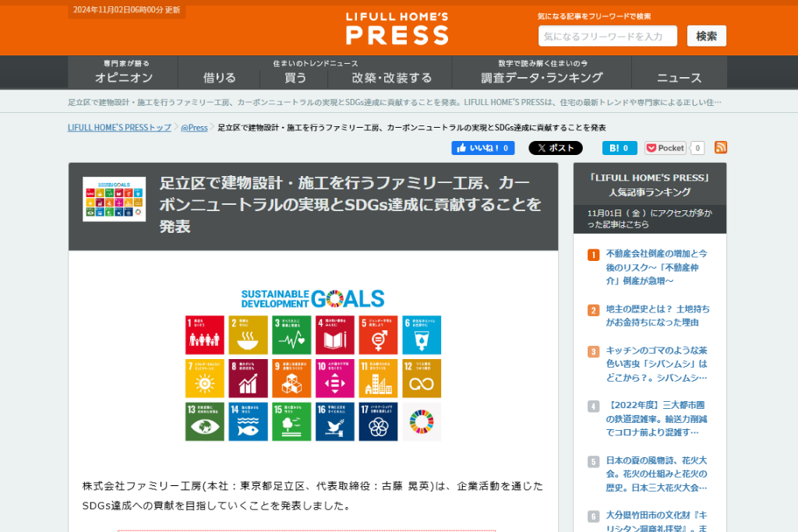Click the SDG 6 clean water tile

422,335
